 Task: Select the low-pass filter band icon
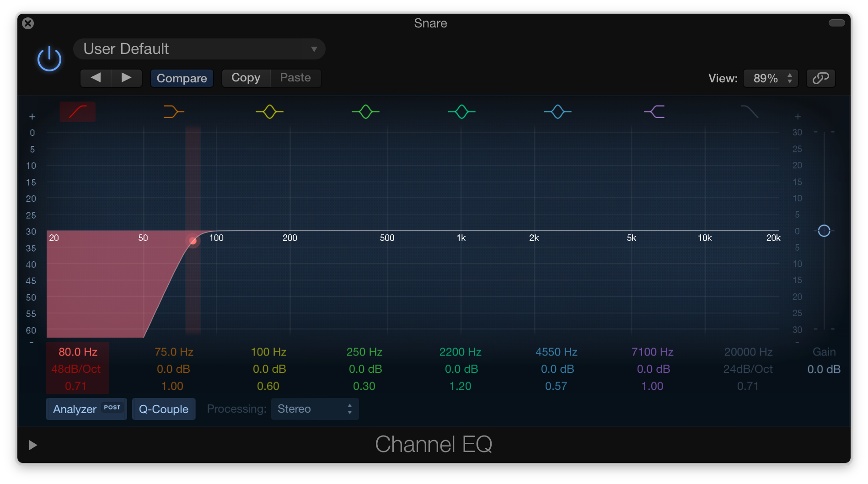[x=749, y=111]
